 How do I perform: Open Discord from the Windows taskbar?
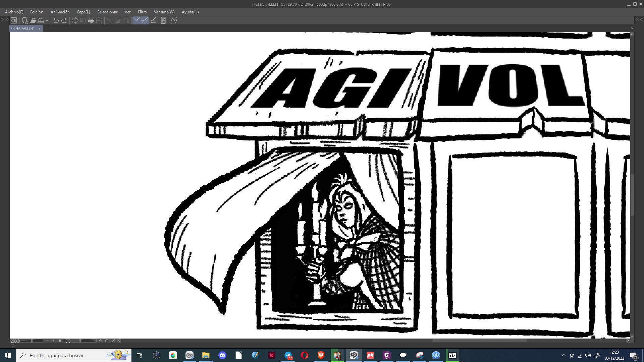[222, 355]
